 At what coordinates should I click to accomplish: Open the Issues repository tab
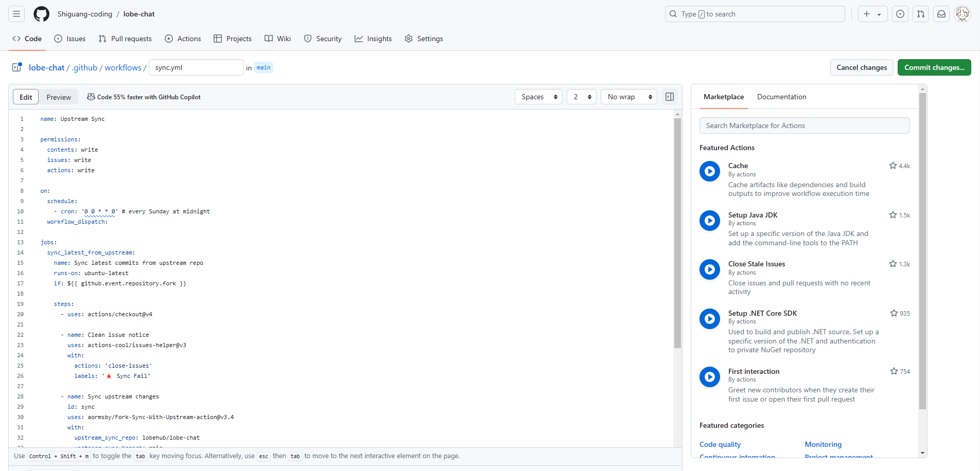pos(70,39)
